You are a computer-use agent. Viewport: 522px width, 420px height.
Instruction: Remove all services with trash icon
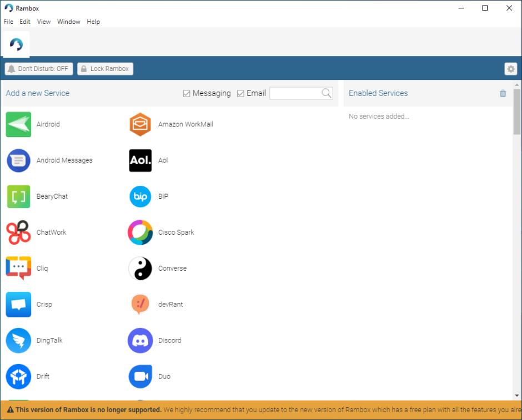(x=503, y=93)
